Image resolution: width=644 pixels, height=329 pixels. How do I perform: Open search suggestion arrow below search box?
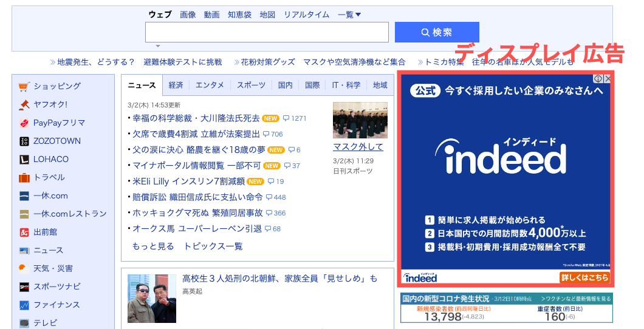point(158,46)
